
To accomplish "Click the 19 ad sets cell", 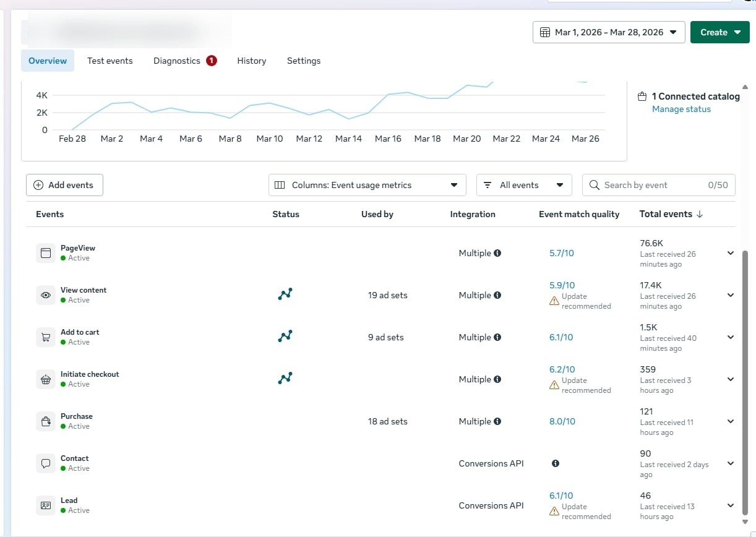I will [x=388, y=295].
